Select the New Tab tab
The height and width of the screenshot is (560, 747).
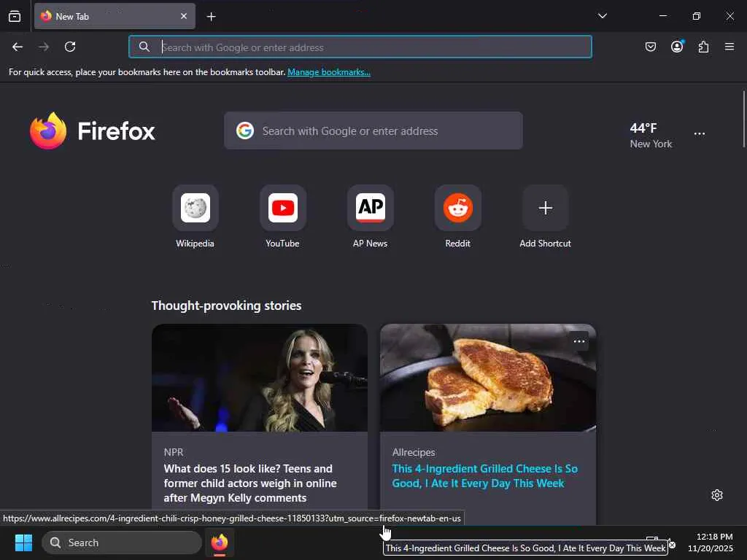click(115, 16)
